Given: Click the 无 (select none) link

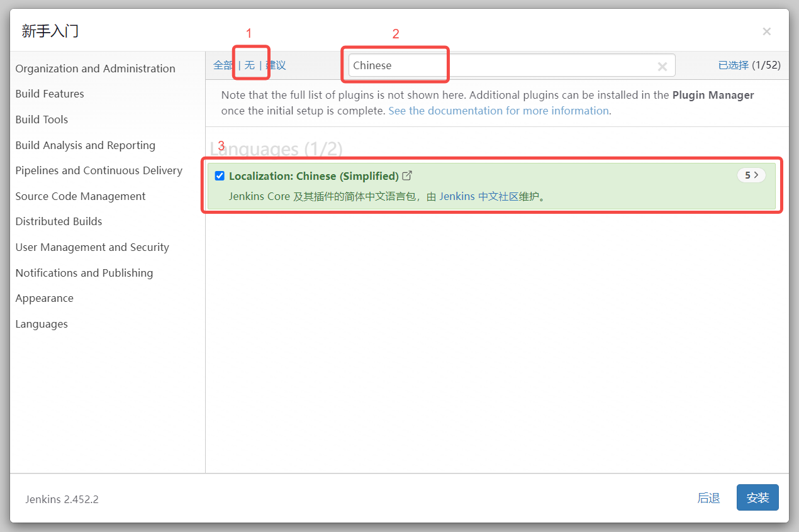Looking at the screenshot, I should point(250,65).
